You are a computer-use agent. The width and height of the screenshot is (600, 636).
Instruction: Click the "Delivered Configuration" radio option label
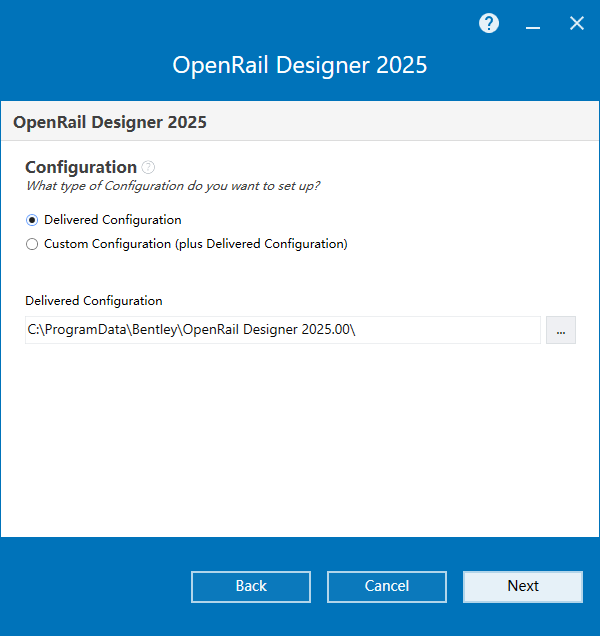(x=112, y=220)
